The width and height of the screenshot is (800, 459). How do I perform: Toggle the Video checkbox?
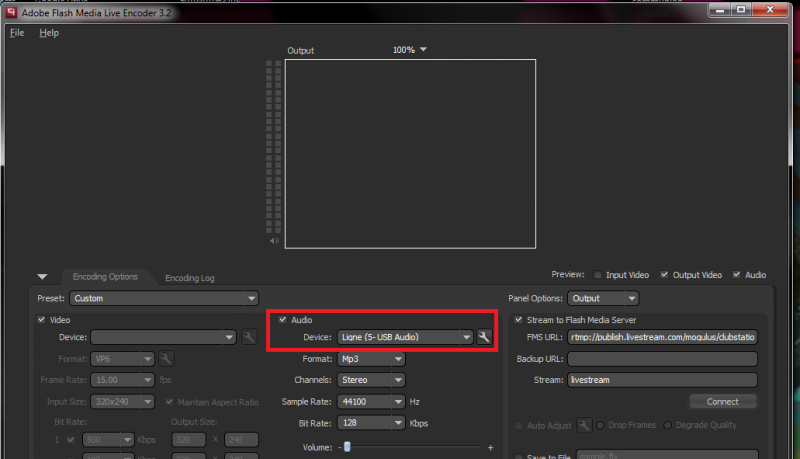point(41,320)
